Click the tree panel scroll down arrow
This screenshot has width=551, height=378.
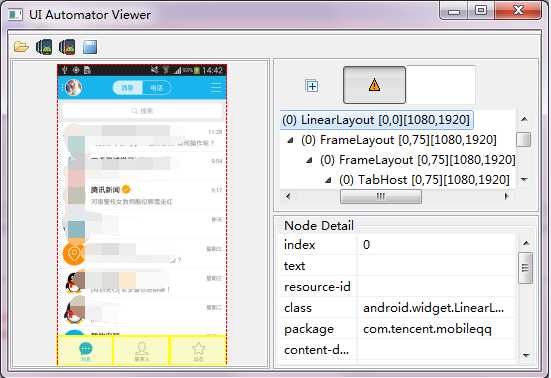pyautogui.click(x=524, y=180)
